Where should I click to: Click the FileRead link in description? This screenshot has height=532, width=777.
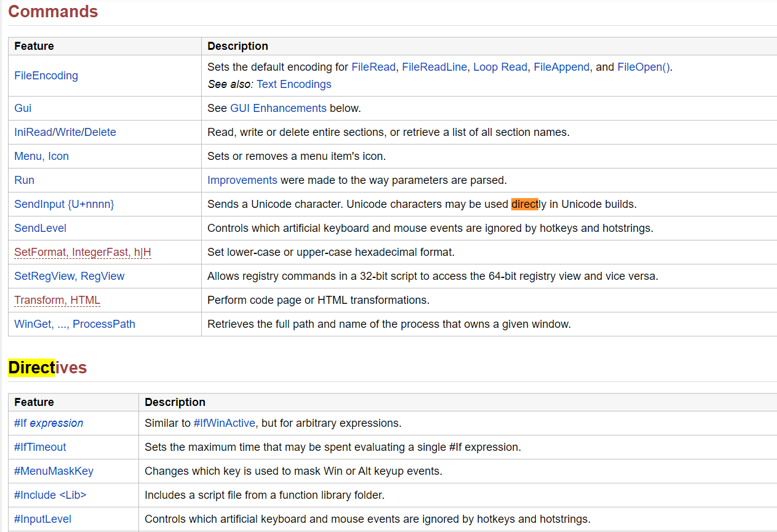tap(373, 67)
